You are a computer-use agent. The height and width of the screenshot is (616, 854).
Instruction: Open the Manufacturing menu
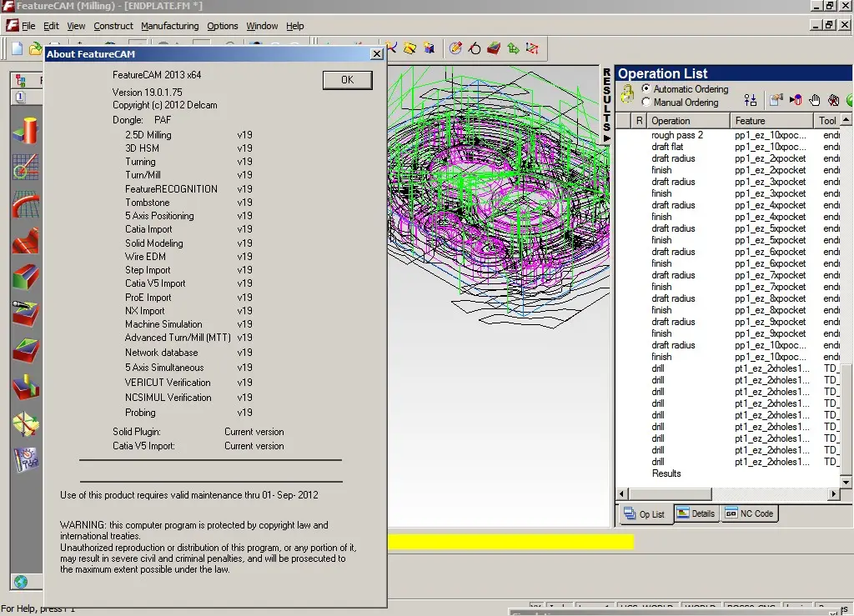(x=170, y=26)
